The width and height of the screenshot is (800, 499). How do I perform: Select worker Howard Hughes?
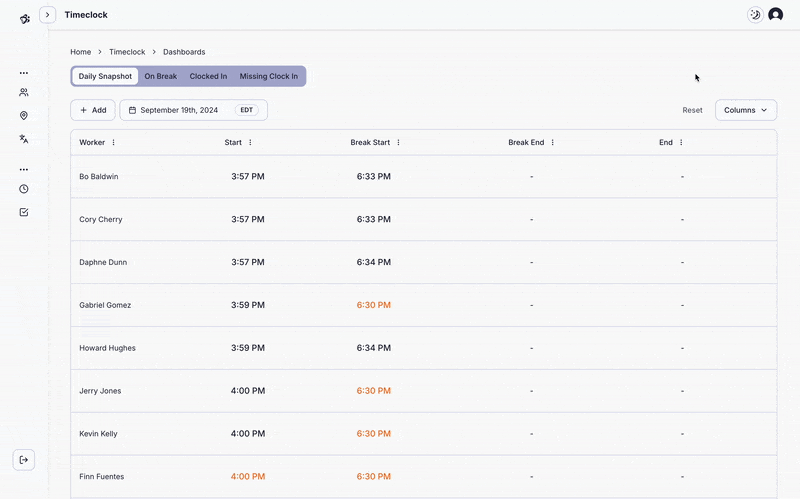107,348
